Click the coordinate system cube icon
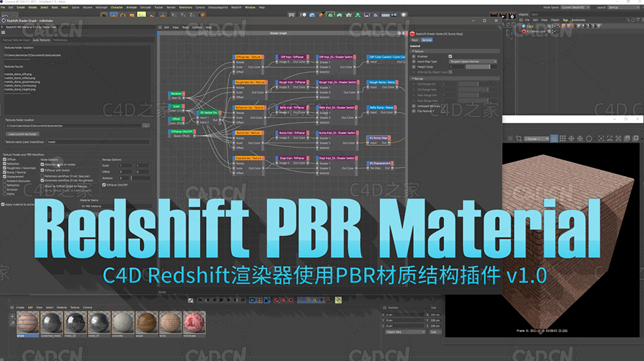This screenshot has width=644, height=361. [x=203, y=15]
